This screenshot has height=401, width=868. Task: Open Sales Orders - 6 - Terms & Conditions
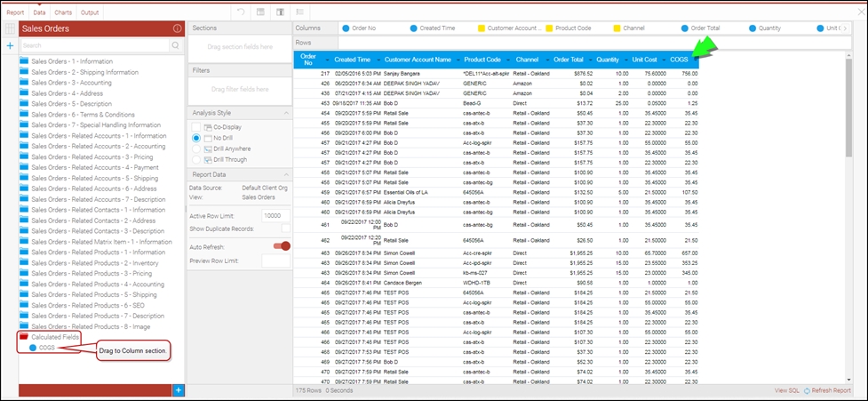pos(83,115)
